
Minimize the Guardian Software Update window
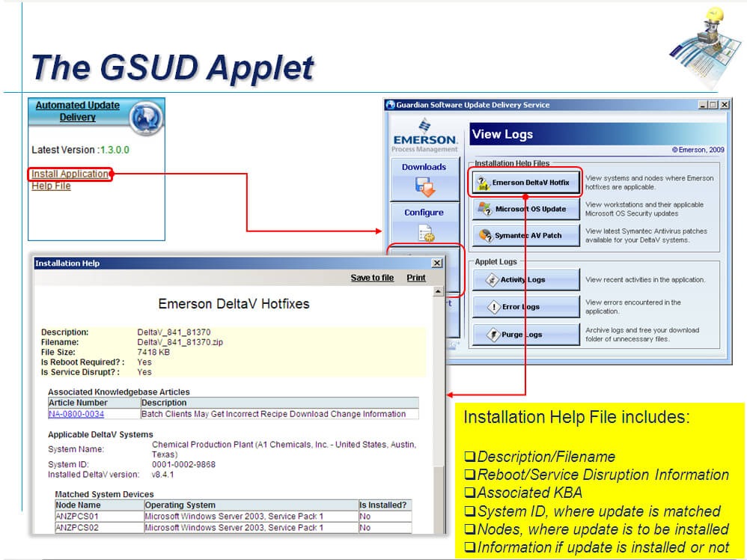coord(702,106)
